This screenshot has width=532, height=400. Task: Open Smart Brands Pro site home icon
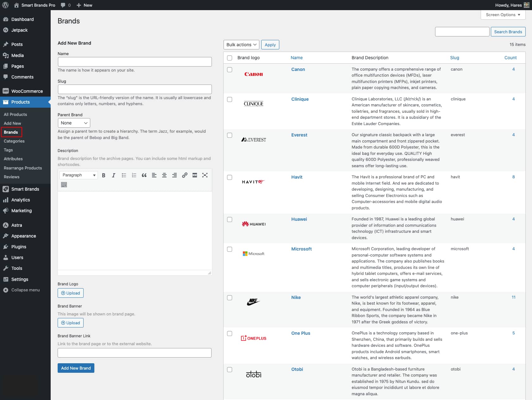click(16, 5)
